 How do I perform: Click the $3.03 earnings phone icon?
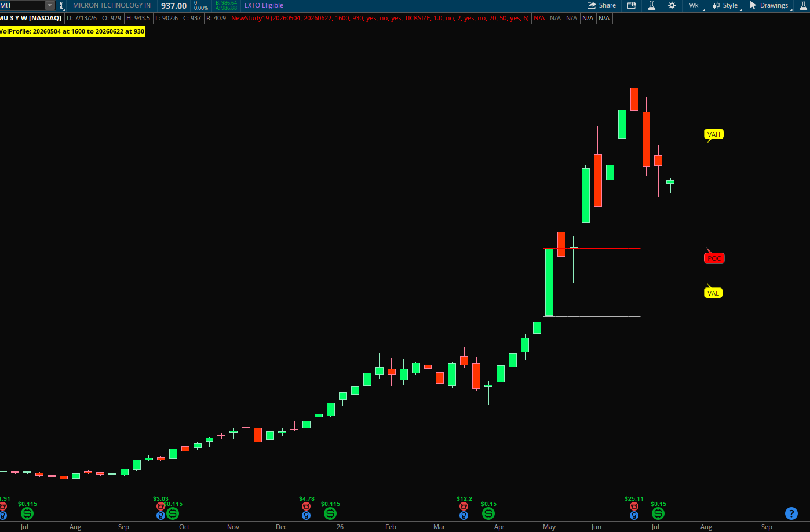click(160, 507)
